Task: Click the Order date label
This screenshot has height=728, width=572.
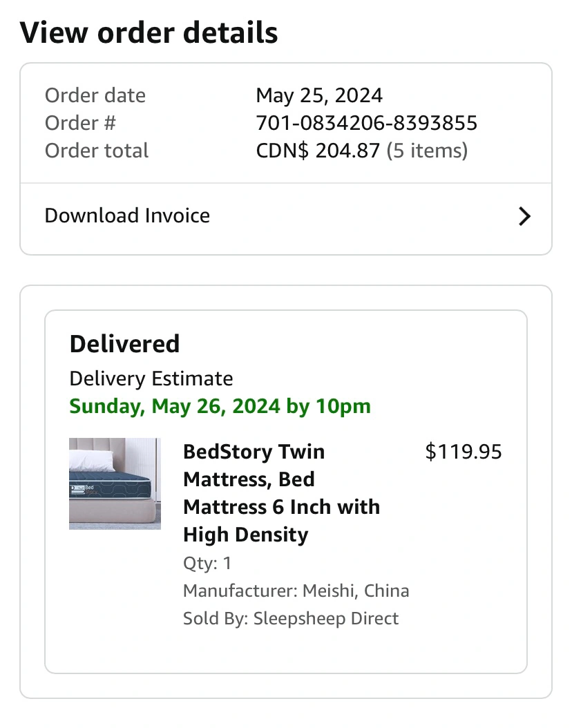Action: coord(95,95)
